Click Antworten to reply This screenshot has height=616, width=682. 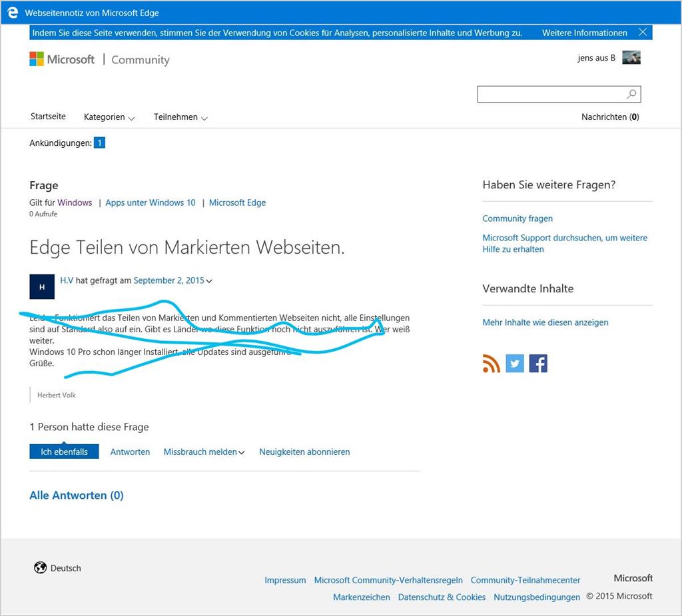(130, 452)
